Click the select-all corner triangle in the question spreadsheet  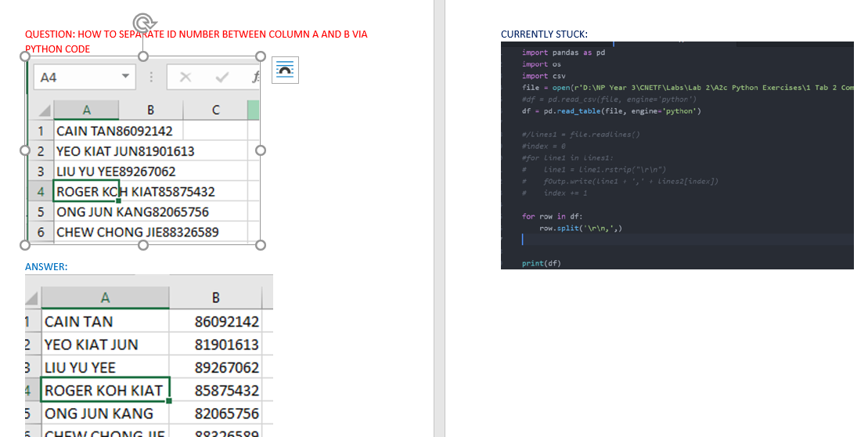click(45, 110)
